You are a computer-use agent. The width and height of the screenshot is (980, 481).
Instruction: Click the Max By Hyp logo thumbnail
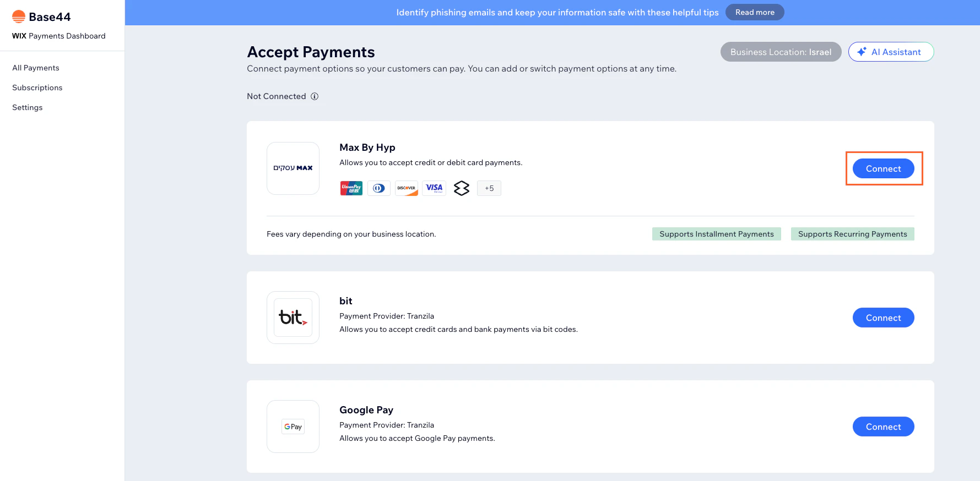pos(293,168)
